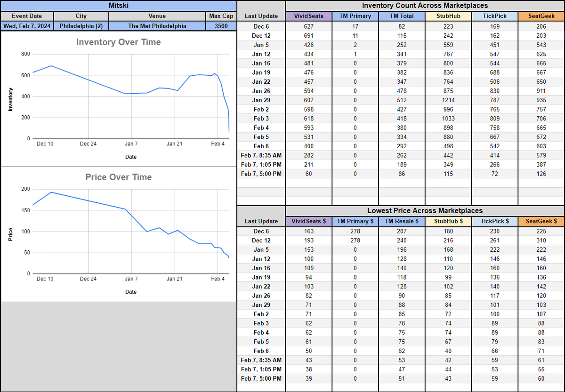Select VividSeats inventory value 627
565x392 pixels.
point(308,27)
